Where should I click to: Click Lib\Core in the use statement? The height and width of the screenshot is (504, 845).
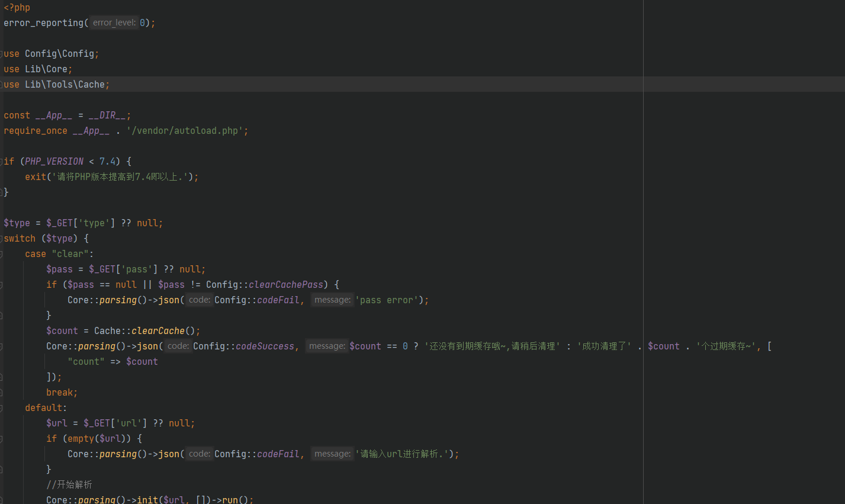click(46, 69)
